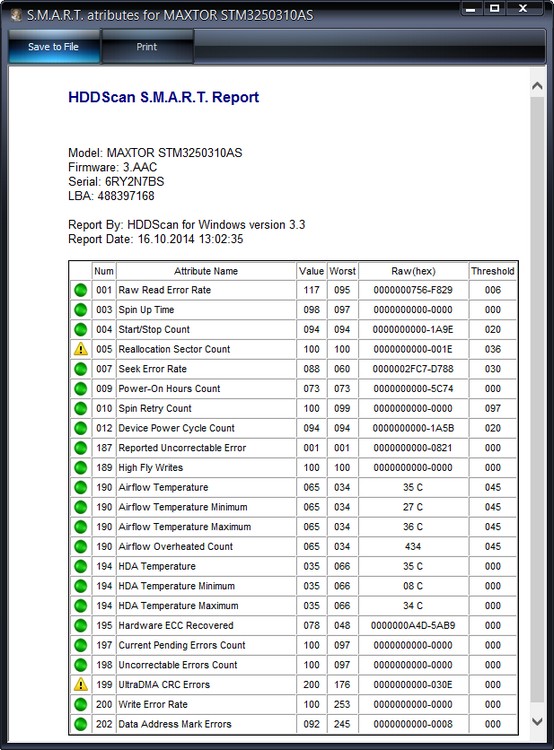Click green status icon for Write Error Rate
This screenshot has width=554, height=750.
(80, 704)
